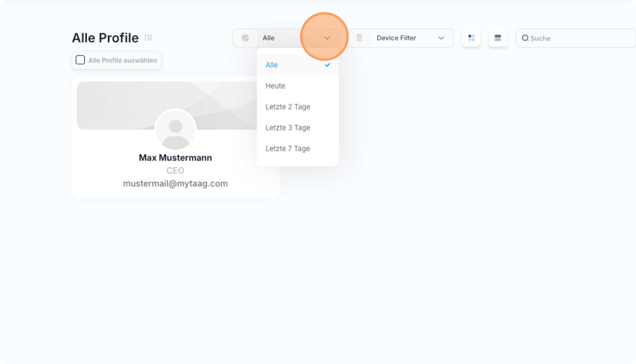Click the mustermail@mytaag.com email address
The width and height of the screenshot is (636, 364).
tap(175, 184)
